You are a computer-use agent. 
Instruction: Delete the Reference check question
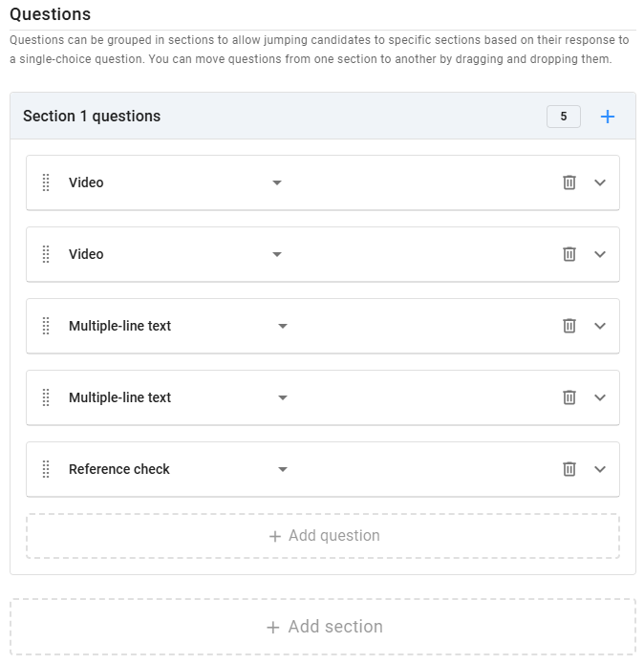coord(569,469)
